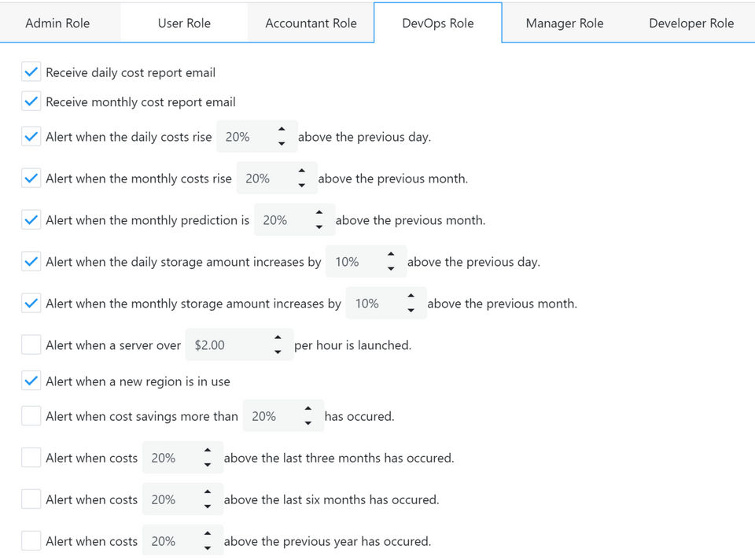Screen dimensions: 755x560
Task: Uncheck Alert when a new region is in use
Action: pyautogui.click(x=31, y=381)
